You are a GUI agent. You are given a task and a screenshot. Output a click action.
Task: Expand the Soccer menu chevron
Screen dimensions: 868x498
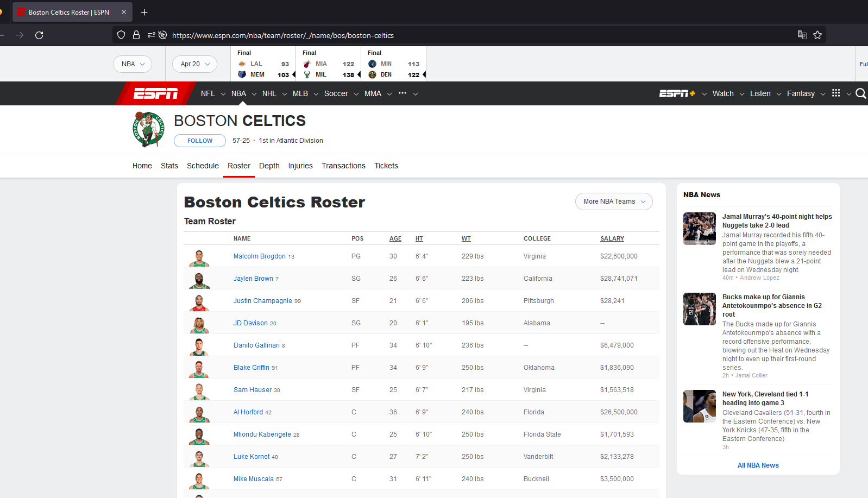click(356, 94)
